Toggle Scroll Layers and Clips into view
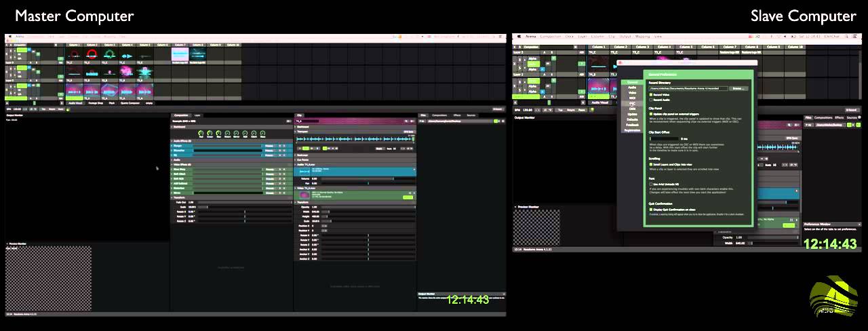Screen dimensions: 868x331 650,164
